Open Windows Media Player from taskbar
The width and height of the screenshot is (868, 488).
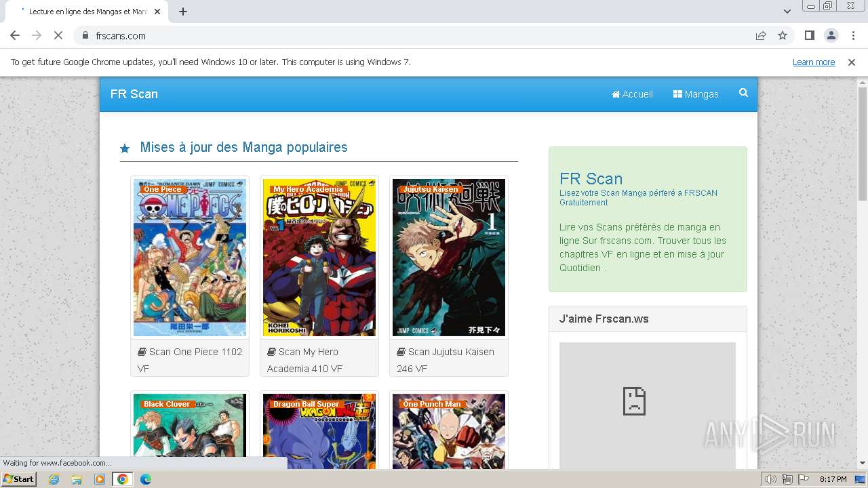(100, 479)
